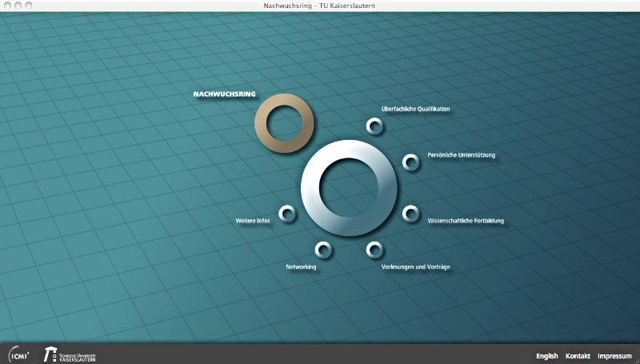Minimize the window with the middle title-bar button
This screenshot has width=640, height=364.
18,6
